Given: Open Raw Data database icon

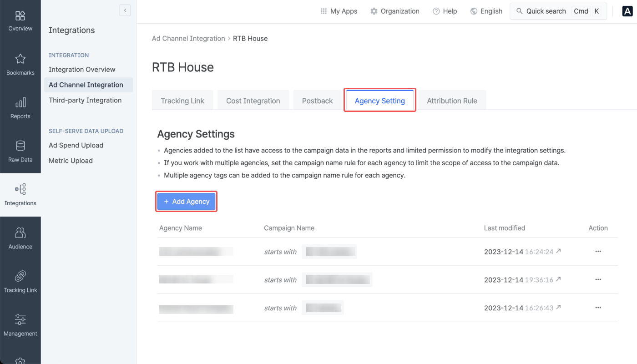Looking at the screenshot, I should 20,146.
